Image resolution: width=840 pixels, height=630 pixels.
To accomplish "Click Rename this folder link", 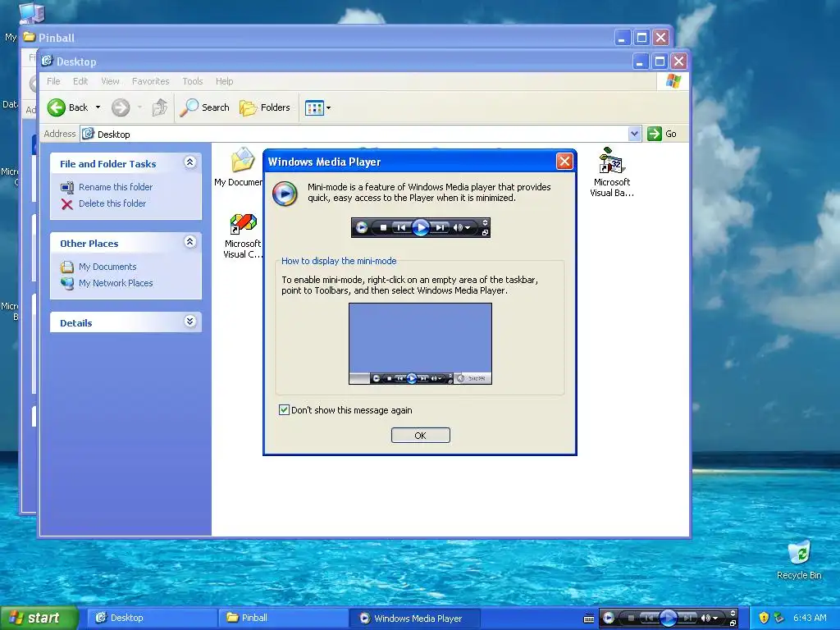I will (x=116, y=187).
